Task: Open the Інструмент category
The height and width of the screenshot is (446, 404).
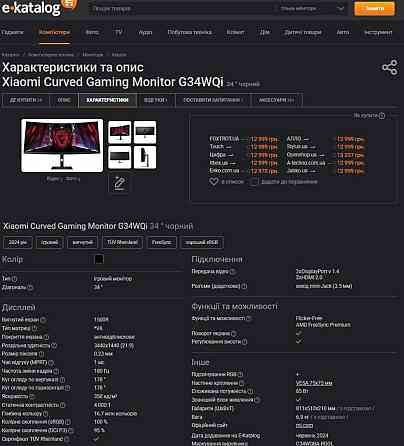Action: [378, 32]
